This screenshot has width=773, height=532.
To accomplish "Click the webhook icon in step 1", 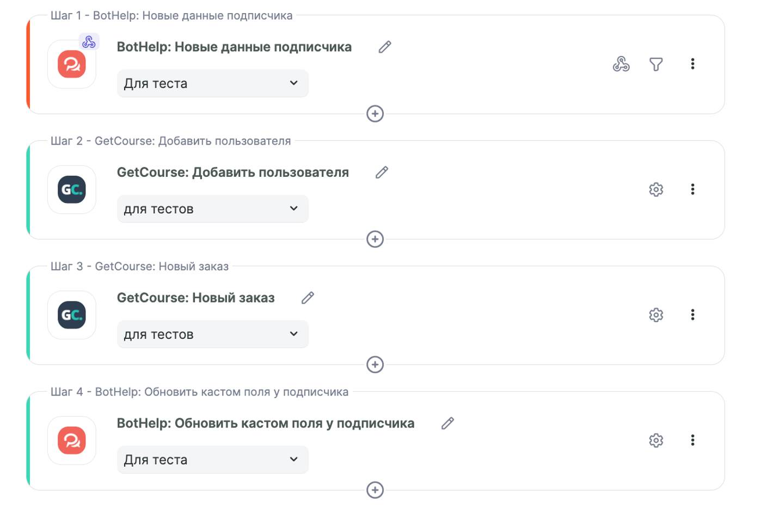I will click(x=621, y=64).
